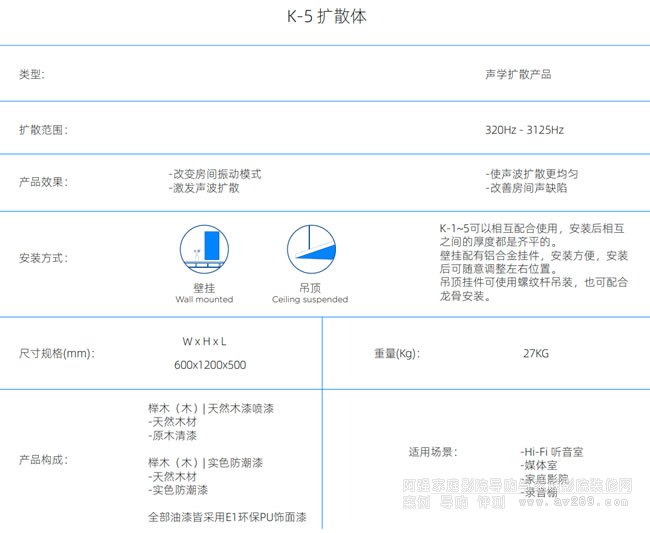Click the 600x1200x500 dimension value
The image size is (650, 533).
click(210, 365)
